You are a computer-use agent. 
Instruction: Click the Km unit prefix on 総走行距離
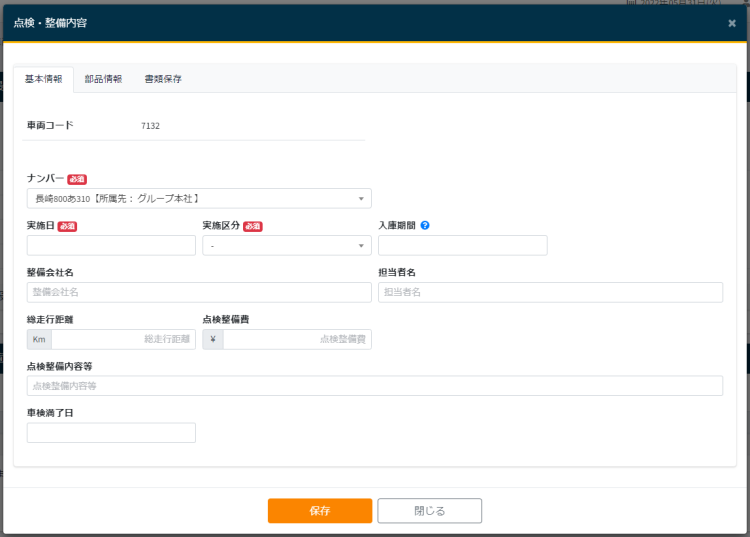pos(39,340)
